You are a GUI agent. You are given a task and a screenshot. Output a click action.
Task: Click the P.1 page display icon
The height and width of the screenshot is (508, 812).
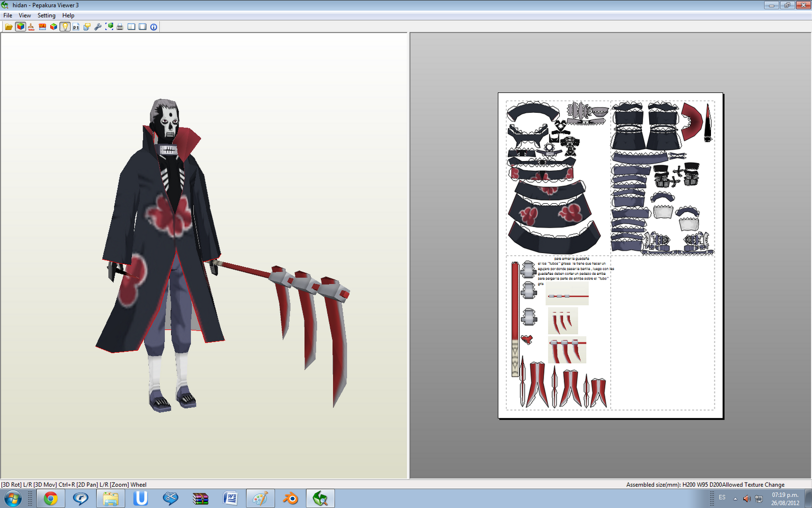coord(75,26)
